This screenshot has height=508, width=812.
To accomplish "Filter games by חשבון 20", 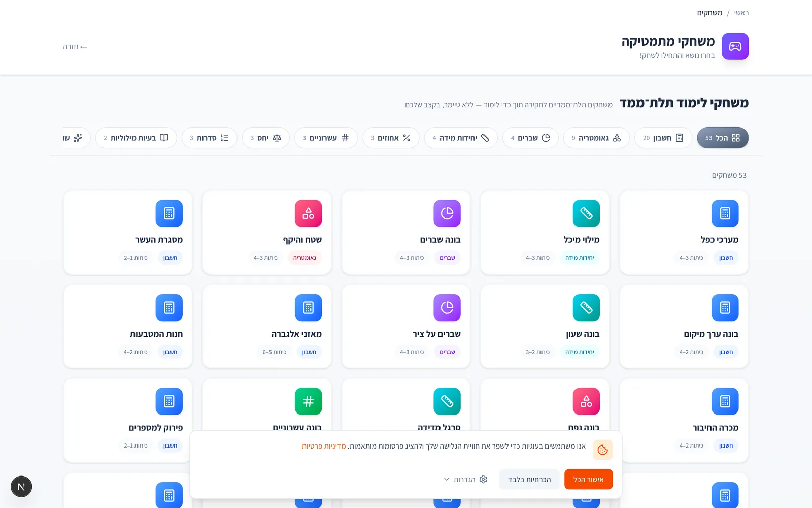I will [663, 138].
